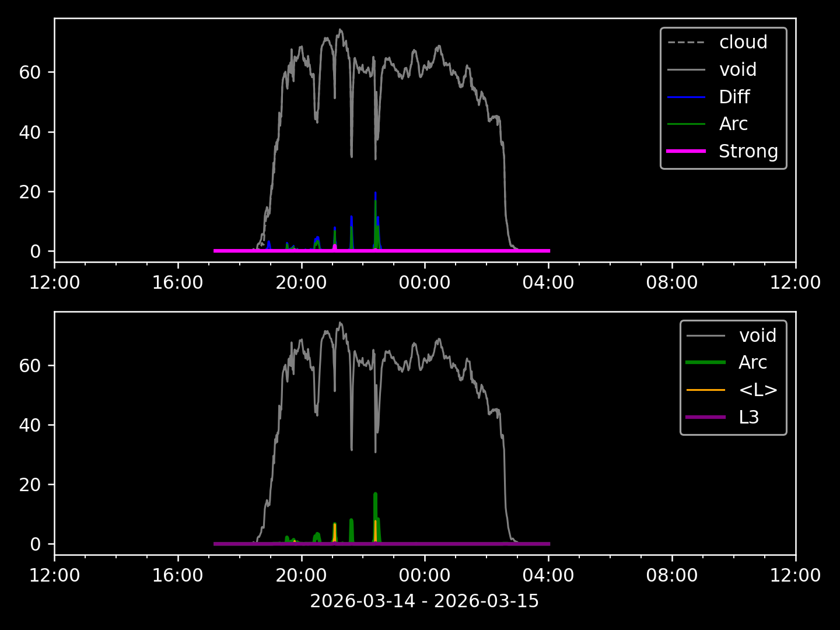This screenshot has height=630, width=840.
Task: Click the 'void' legend label in bottom chart
Action: (x=757, y=335)
